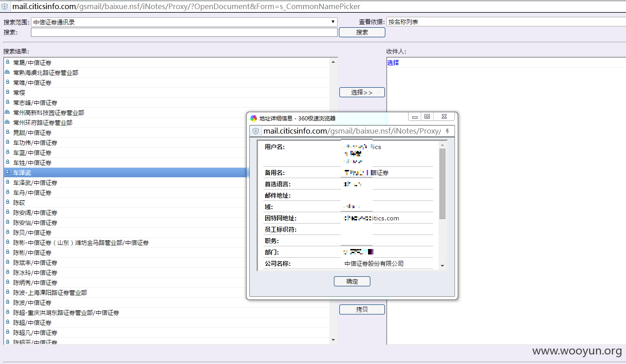Viewport: 626px width, 364px height.
Task: Click the results list scroll-up arrow
Action: 333,62
